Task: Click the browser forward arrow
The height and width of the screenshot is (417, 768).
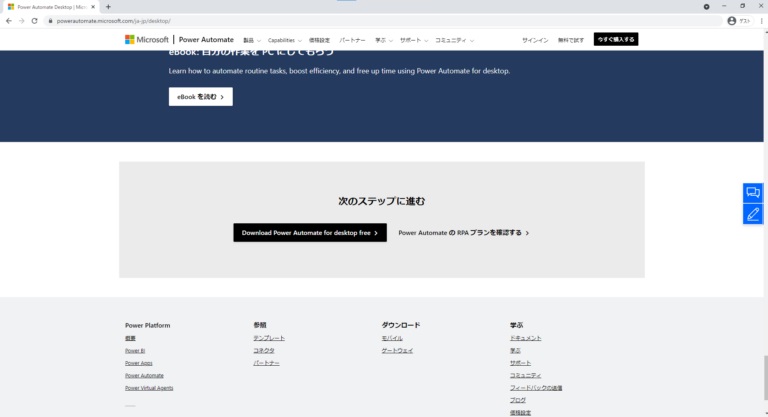Action: [22, 21]
